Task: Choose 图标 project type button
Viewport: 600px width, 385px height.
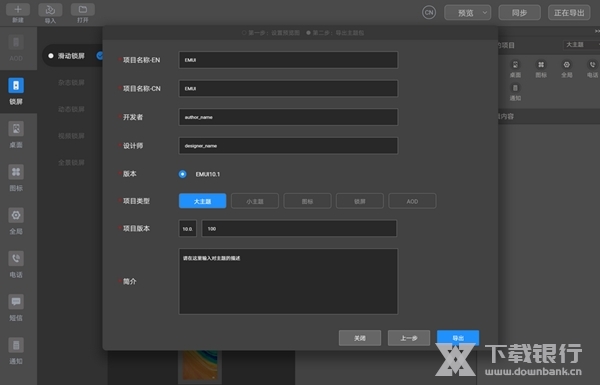Action: [307, 201]
